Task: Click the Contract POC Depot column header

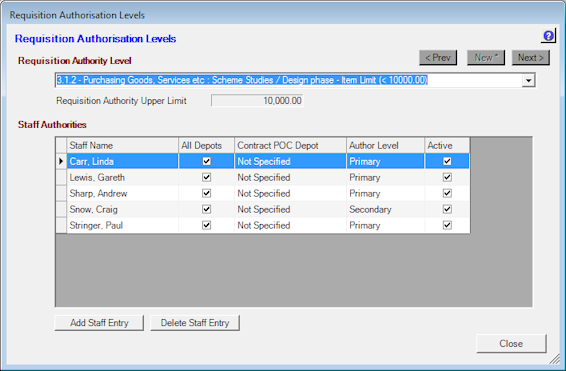Action: 290,145
